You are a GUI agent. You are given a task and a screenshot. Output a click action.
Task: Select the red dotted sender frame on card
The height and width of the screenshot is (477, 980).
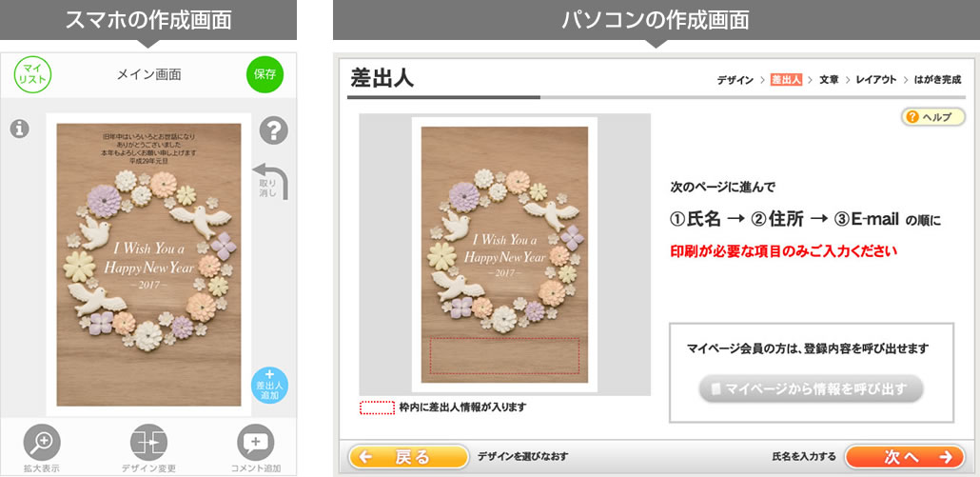(x=504, y=356)
